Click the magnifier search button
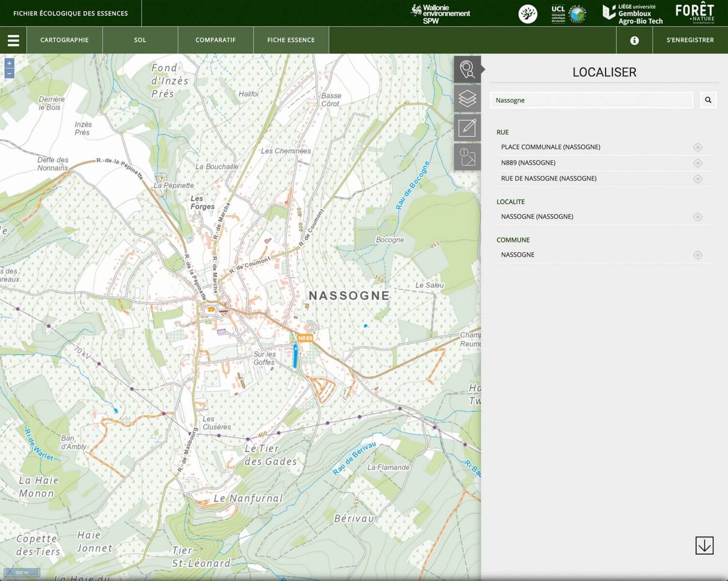 point(708,100)
